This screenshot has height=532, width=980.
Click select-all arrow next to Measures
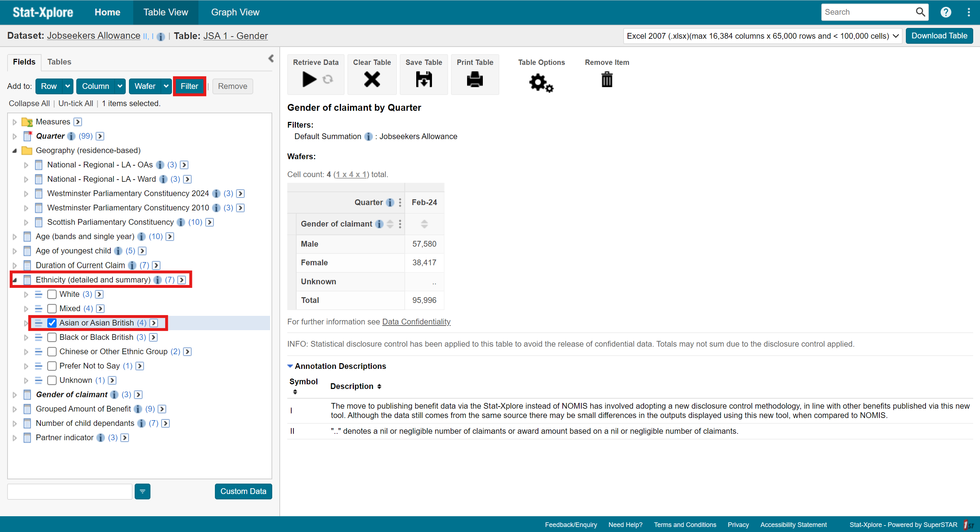coord(78,122)
